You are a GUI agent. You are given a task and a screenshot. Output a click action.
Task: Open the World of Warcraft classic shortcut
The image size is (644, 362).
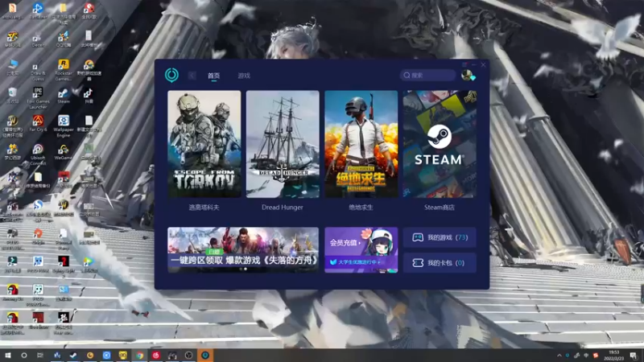click(12, 125)
